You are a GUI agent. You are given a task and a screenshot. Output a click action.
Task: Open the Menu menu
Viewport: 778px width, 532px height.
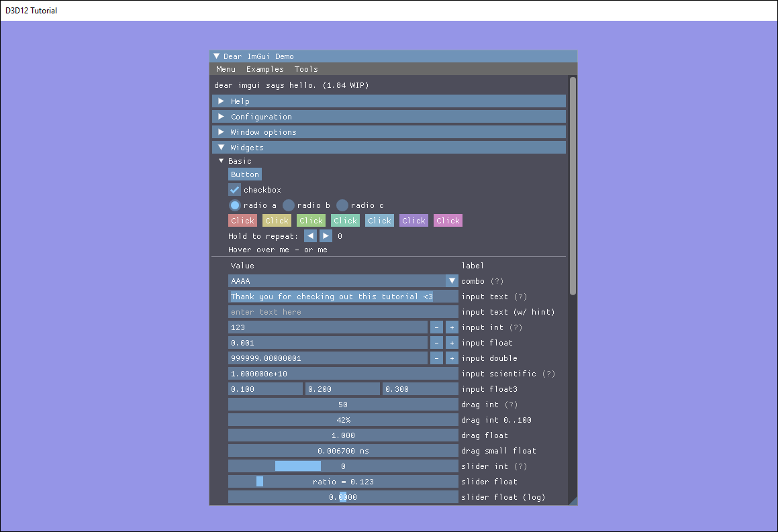(x=226, y=69)
